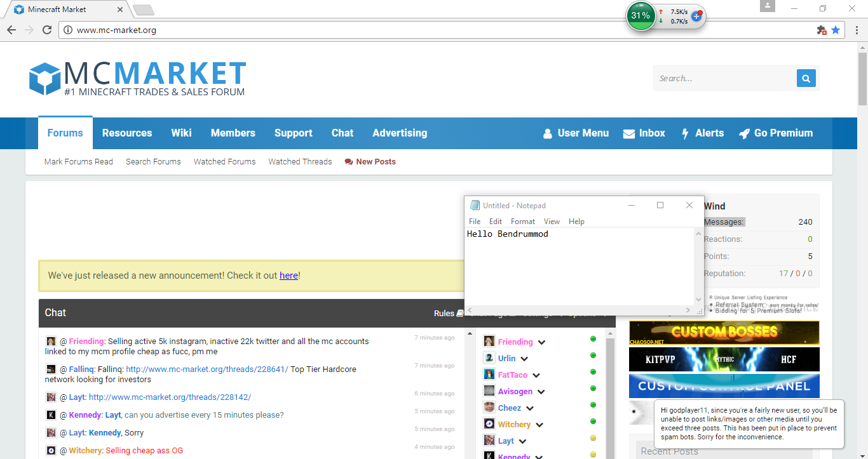Click the Notepad icon in title bar
Viewport: 868px width, 459px height.
(474, 205)
